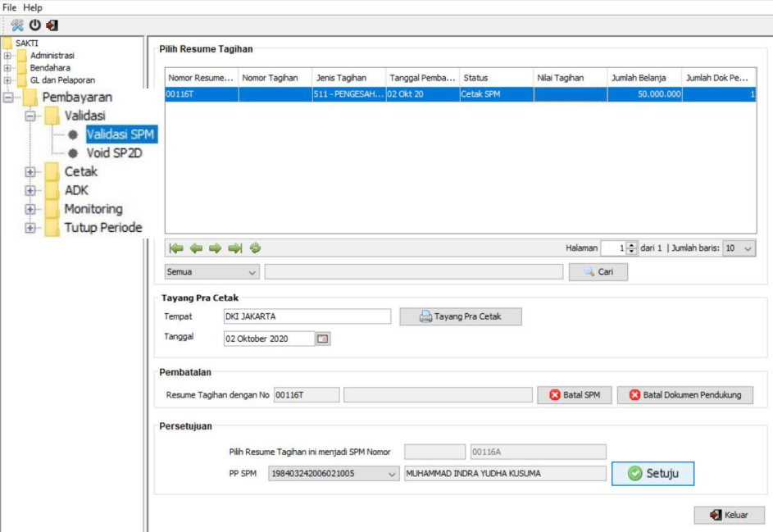This screenshot has height=532, width=773.
Task: Click the tools/settings icon in toolbar
Action: click(x=17, y=25)
